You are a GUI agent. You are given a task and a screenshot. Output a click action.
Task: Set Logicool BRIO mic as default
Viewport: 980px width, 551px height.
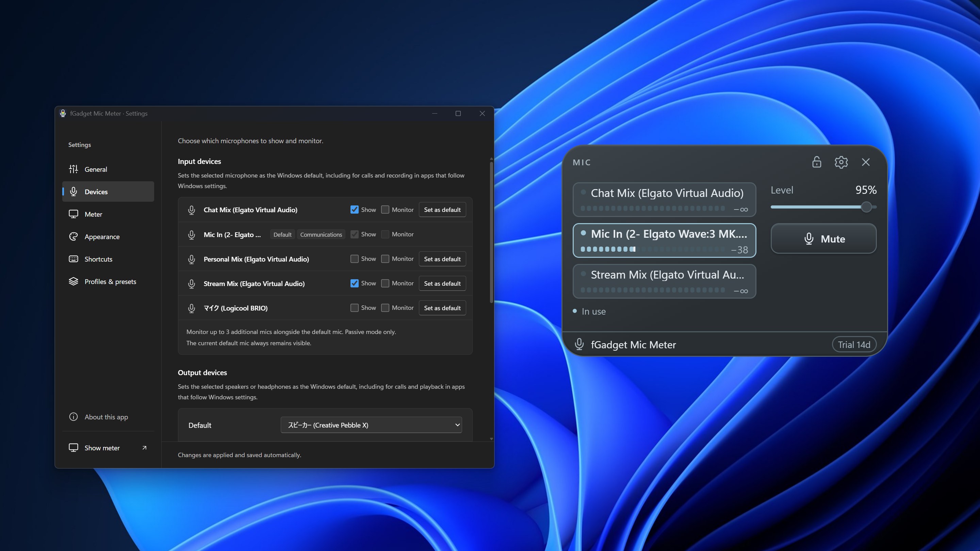[x=442, y=308]
